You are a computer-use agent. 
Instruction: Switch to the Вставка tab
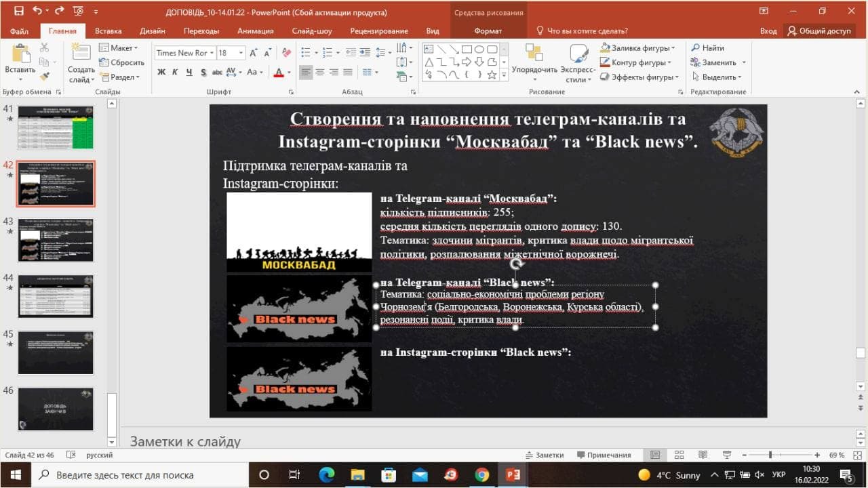click(x=108, y=31)
